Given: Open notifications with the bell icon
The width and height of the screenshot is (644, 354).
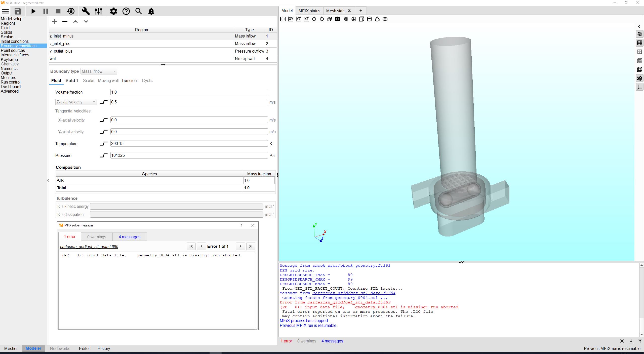Looking at the screenshot, I should point(151,11).
